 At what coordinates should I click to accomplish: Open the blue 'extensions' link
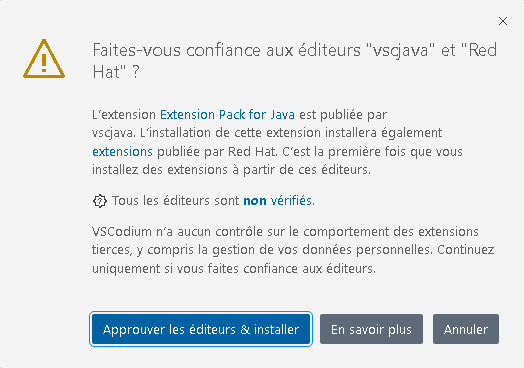click(122, 152)
